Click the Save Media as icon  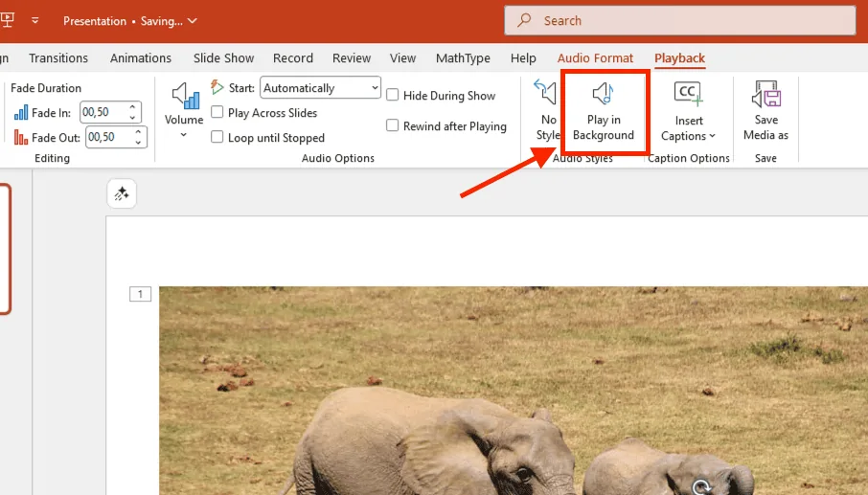765,95
